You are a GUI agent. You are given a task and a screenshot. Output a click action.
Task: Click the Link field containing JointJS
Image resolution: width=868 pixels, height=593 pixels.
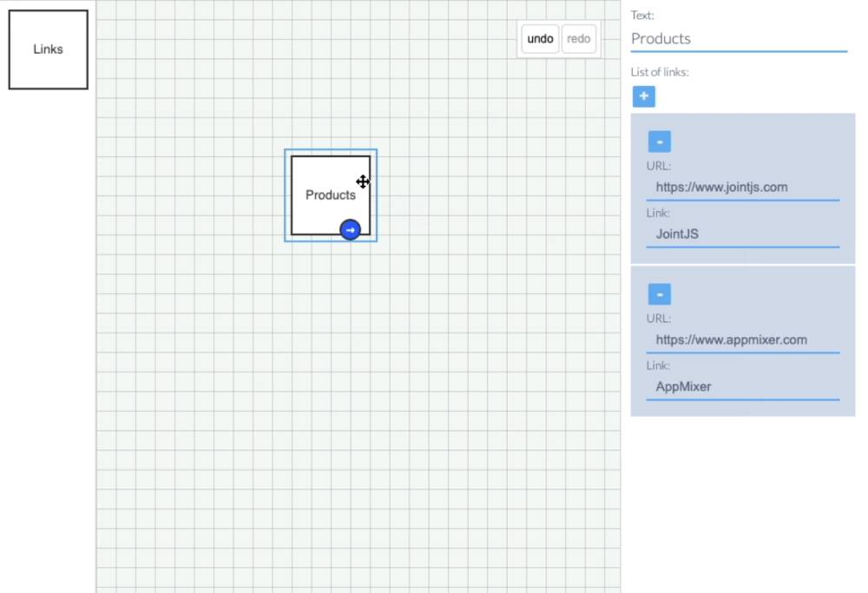click(742, 234)
